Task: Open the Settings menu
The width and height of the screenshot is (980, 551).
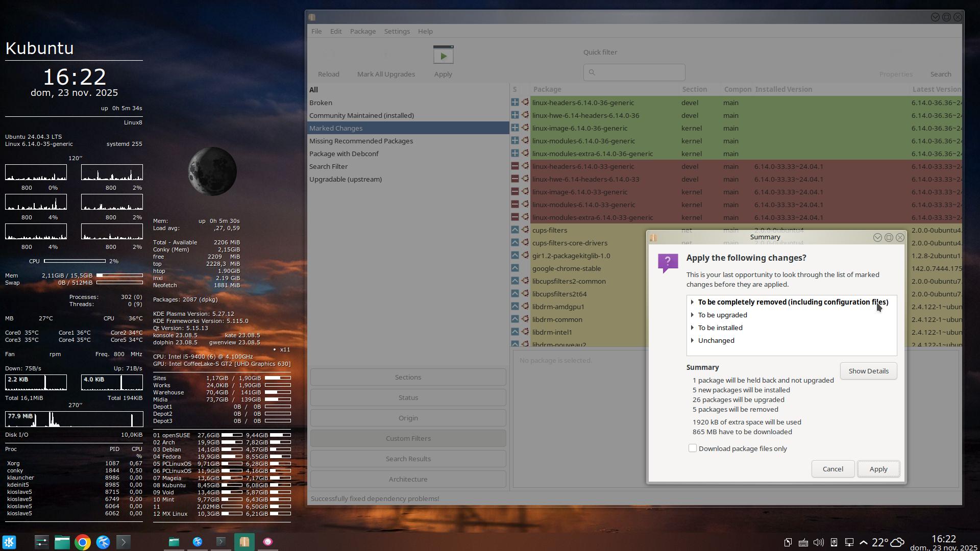Action: pos(397,31)
